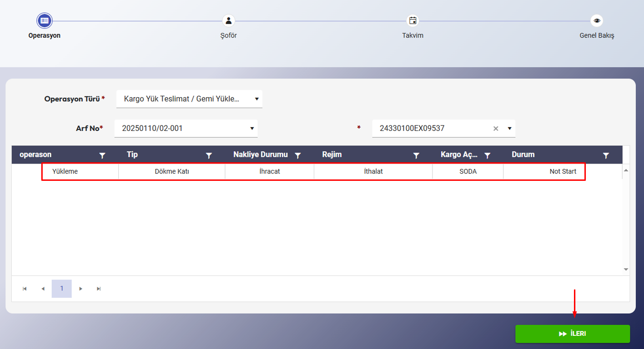
Task: Click the Operasyon step barcode icon
Action: click(45, 20)
